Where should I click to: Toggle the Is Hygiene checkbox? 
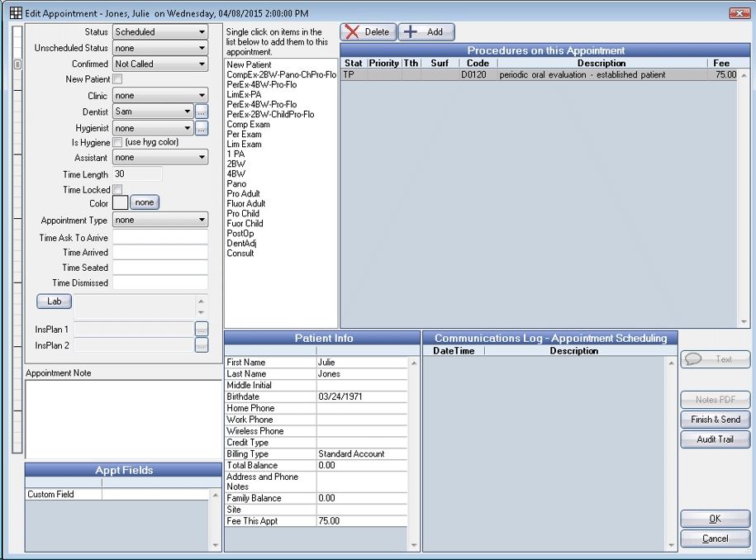117,142
